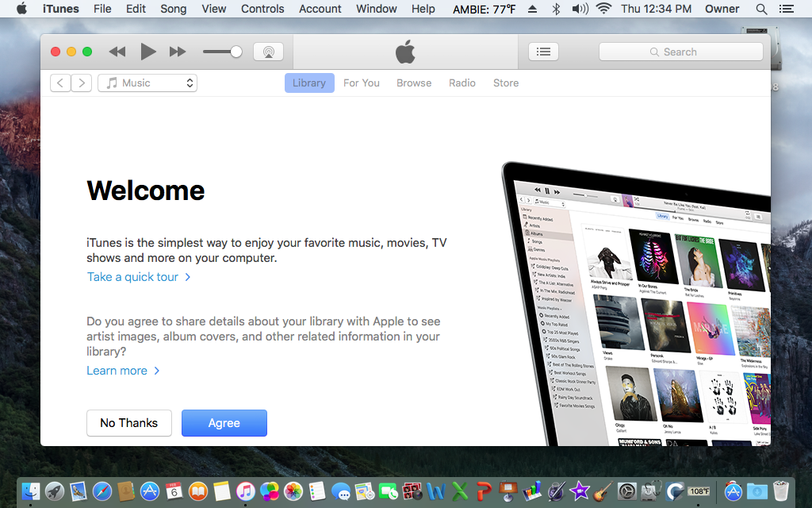Open iMovie purple star icon in dock

[x=580, y=491]
